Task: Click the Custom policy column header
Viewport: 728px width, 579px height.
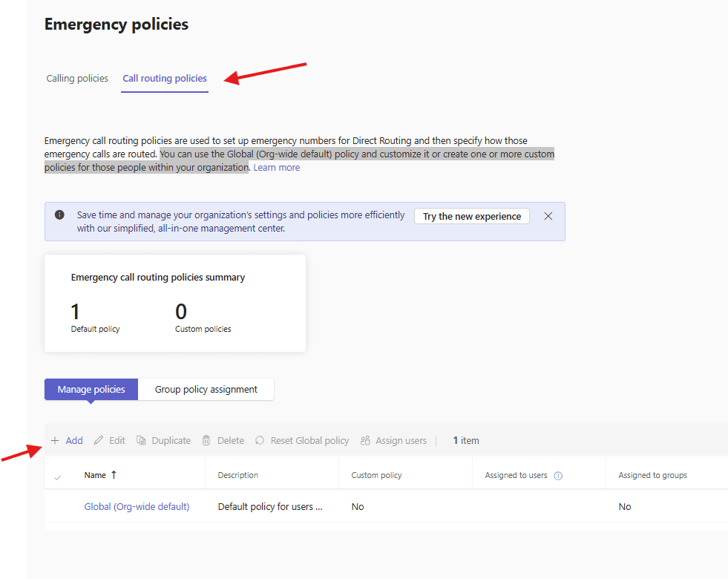Action: pos(376,475)
